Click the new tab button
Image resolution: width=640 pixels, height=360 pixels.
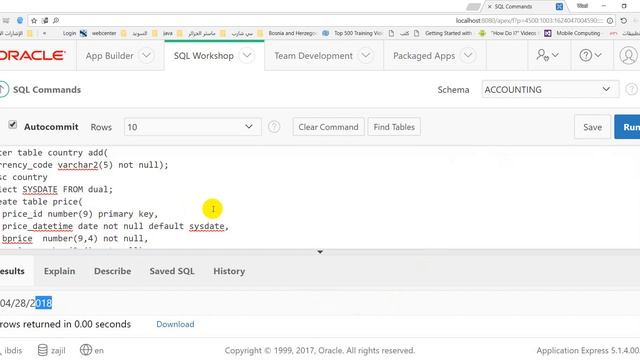pos(473,7)
